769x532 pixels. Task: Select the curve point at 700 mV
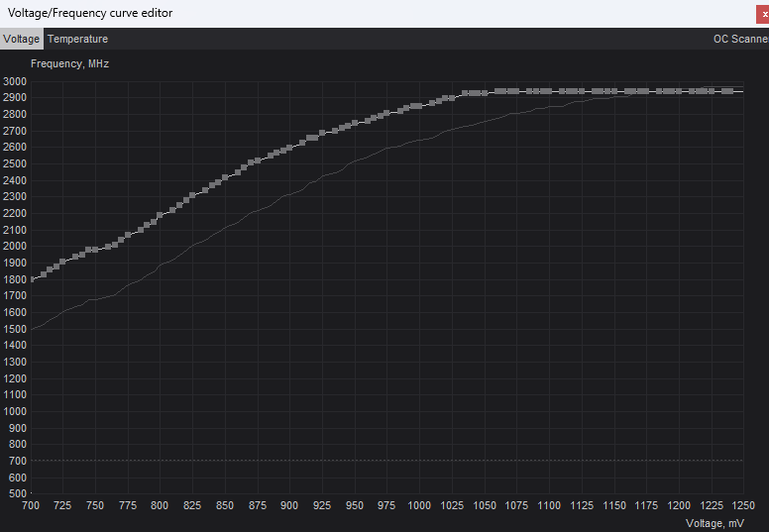[32, 279]
